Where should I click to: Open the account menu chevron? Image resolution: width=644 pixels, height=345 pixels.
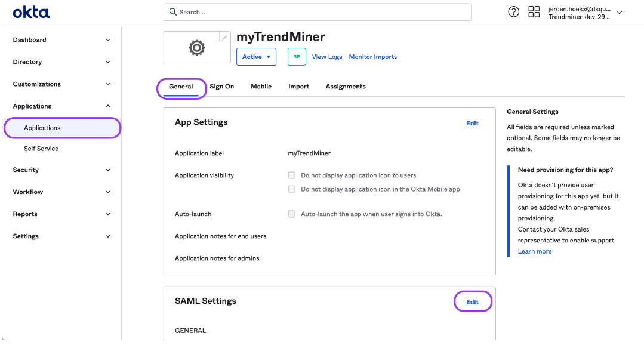(x=620, y=13)
